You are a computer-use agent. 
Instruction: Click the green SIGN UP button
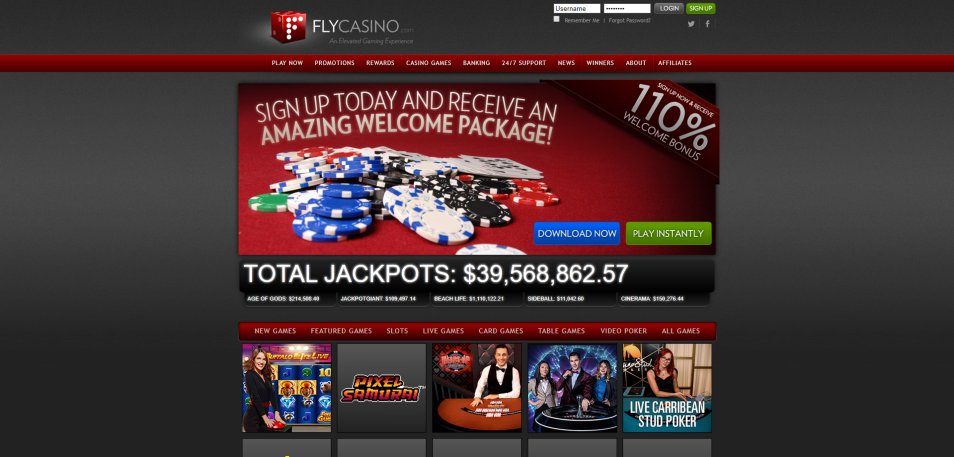coord(701,9)
